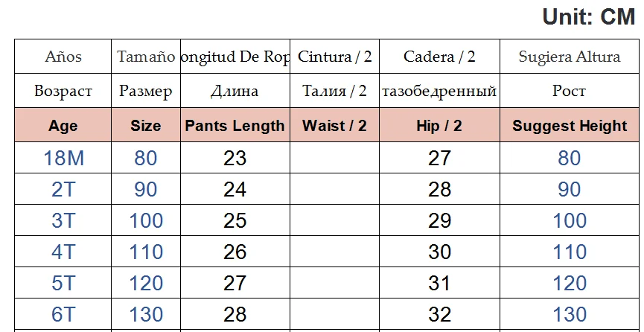Select the "Waist / 2" header cell

[334, 126]
